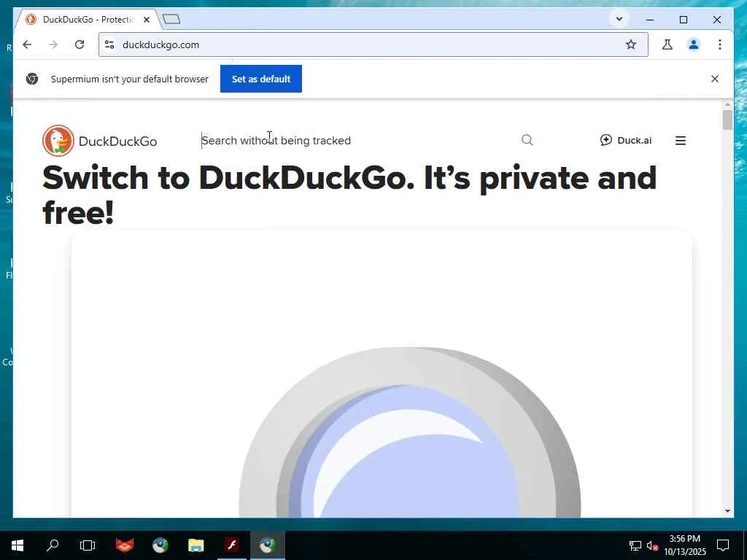Reload the DuckDuckGo page
Image resolution: width=747 pixels, height=560 pixels.
point(80,44)
